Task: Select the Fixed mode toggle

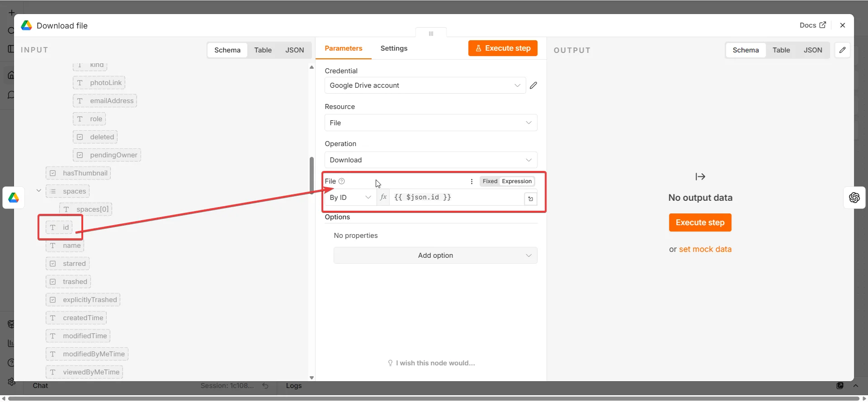Action: pos(490,181)
